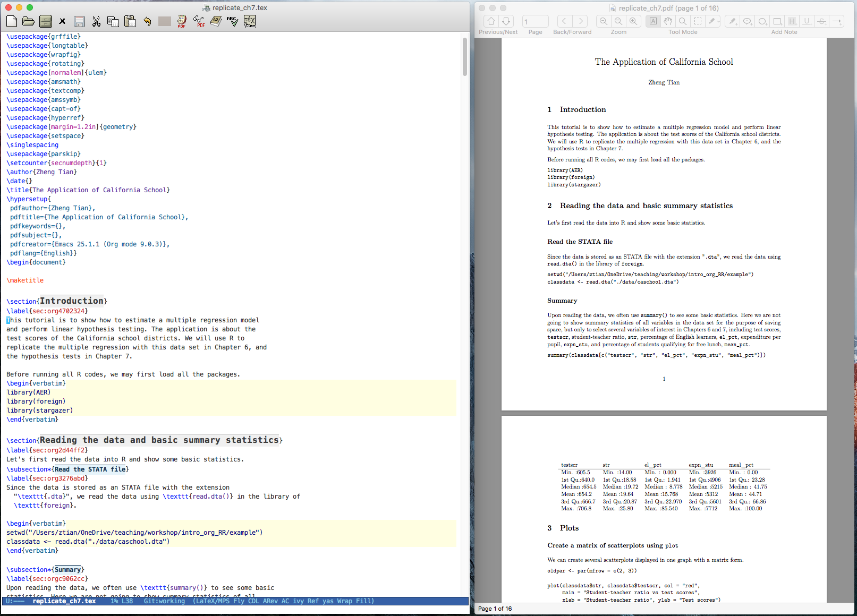Screen dimensions: 857x616
Task: Select the text tool mode
Action: [653, 21]
